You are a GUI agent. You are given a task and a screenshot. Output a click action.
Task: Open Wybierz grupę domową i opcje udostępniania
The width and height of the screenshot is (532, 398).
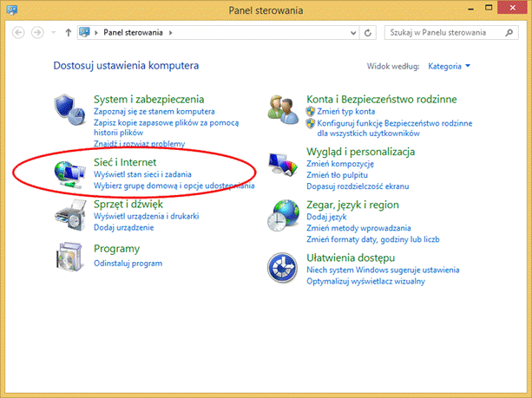pos(174,186)
